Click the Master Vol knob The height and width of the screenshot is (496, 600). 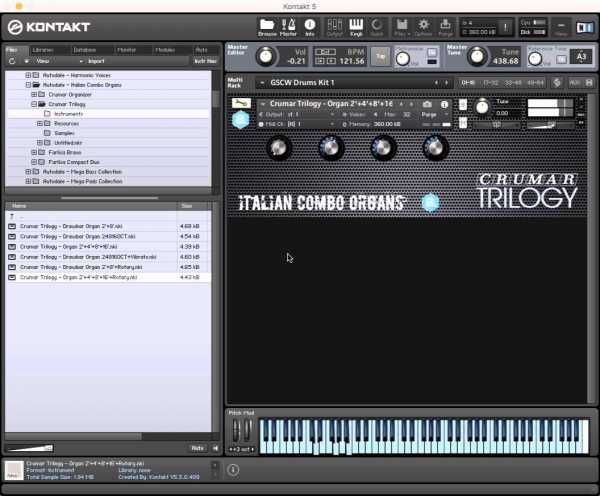click(265, 57)
